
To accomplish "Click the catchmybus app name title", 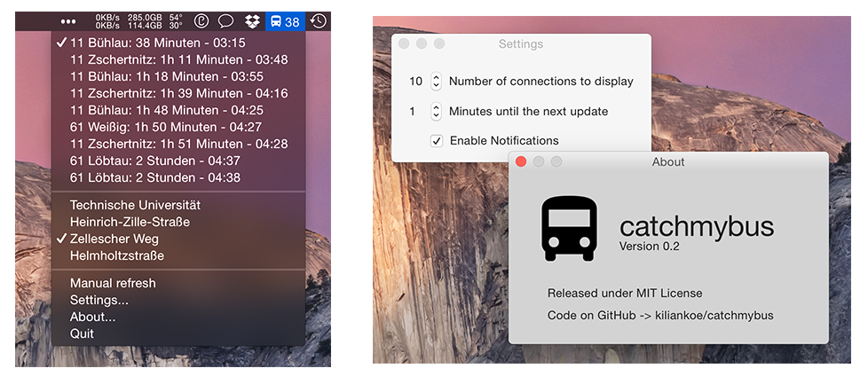I will pyautogui.click(x=697, y=227).
